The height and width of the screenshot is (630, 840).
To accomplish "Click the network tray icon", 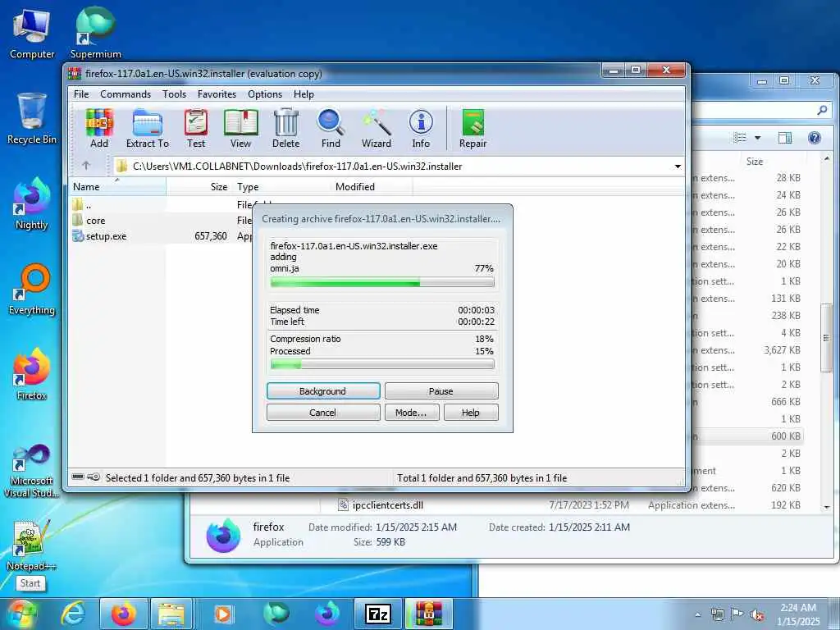I will coord(717,614).
